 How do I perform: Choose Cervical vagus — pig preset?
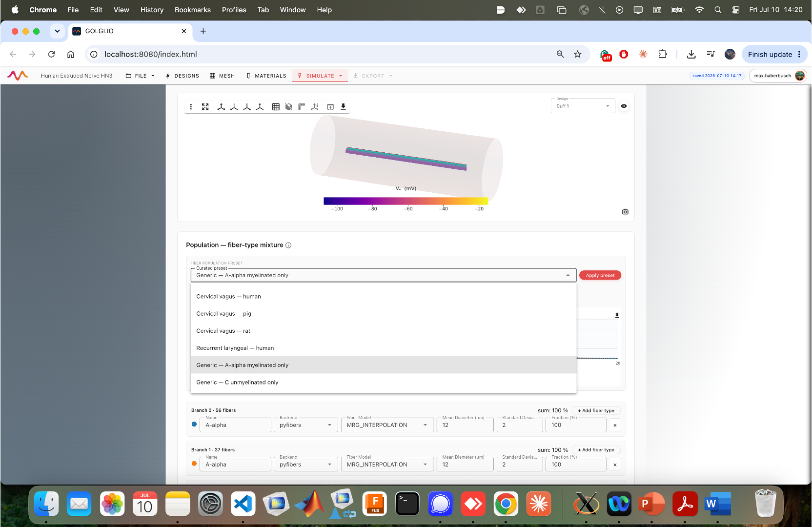pyautogui.click(x=384, y=314)
